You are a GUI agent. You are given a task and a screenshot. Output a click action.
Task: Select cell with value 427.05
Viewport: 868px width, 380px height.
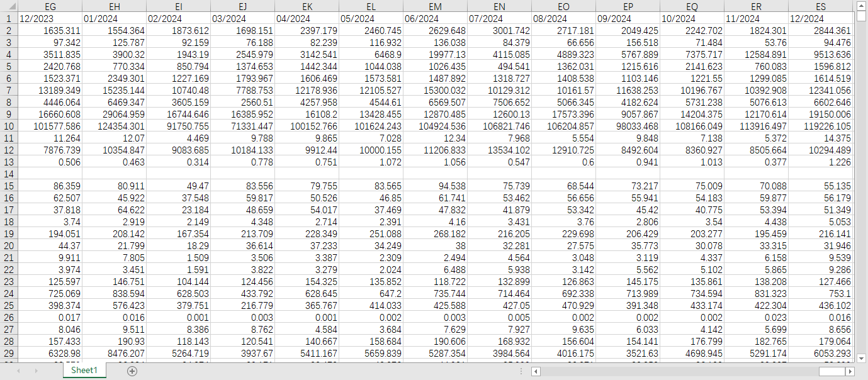[499, 305]
